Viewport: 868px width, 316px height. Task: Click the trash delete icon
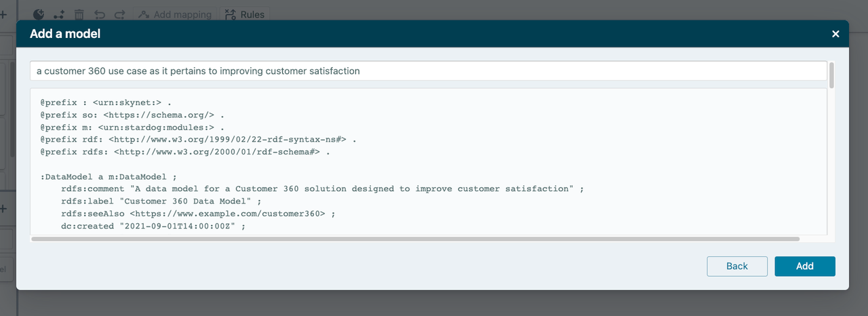pyautogui.click(x=79, y=14)
